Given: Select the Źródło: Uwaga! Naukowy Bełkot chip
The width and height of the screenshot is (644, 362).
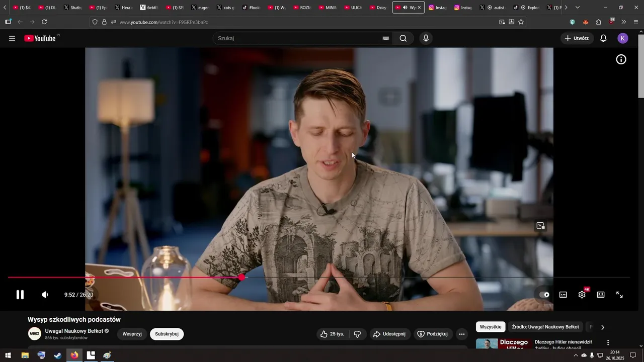Looking at the screenshot, I should (x=545, y=327).
